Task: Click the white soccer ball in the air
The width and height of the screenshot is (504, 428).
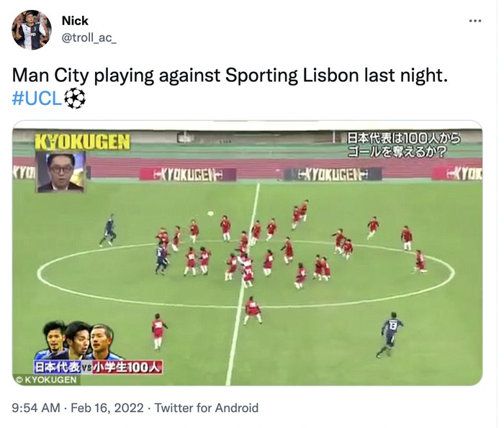Action: coord(210,213)
